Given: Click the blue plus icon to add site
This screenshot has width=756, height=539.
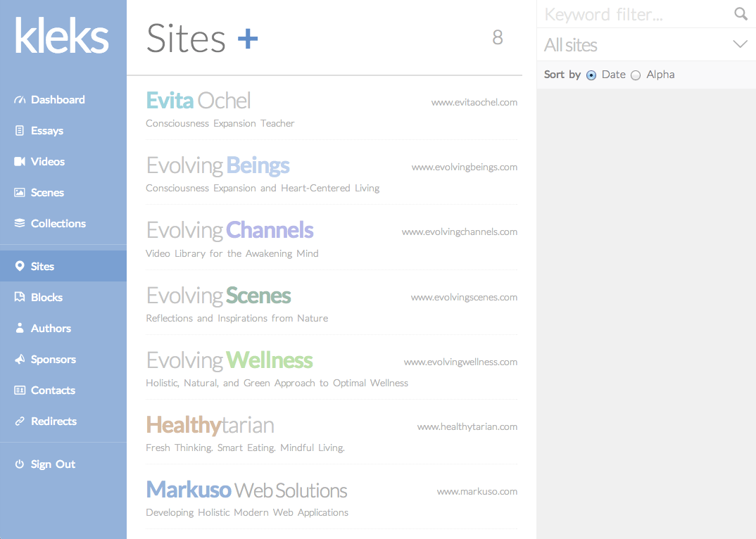Looking at the screenshot, I should tap(248, 39).
